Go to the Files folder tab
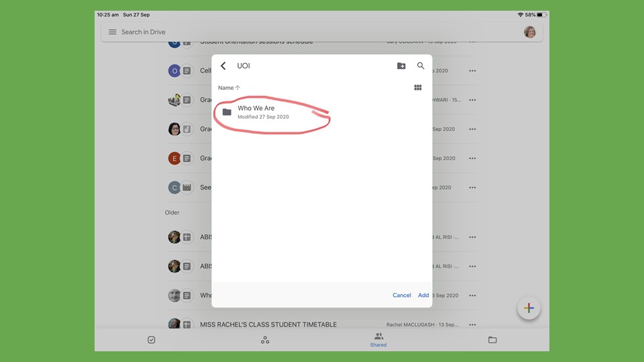Viewport: 644px width, 362px height. pos(492,340)
